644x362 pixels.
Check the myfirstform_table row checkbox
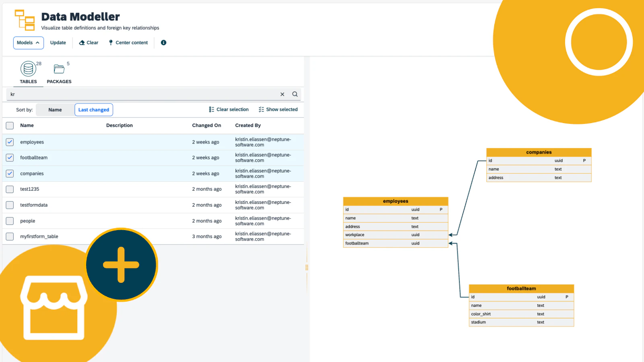[x=10, y=237]
